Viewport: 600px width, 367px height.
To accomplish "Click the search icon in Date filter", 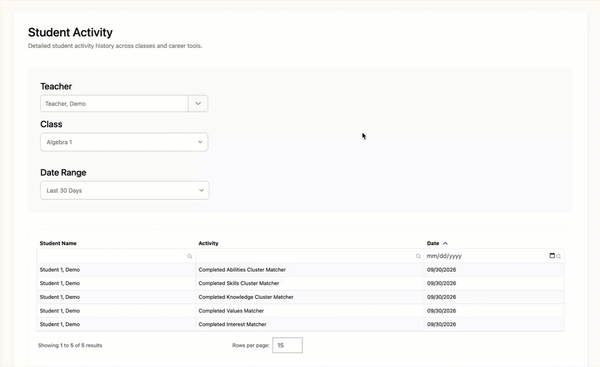I will (x=559, y=256).
